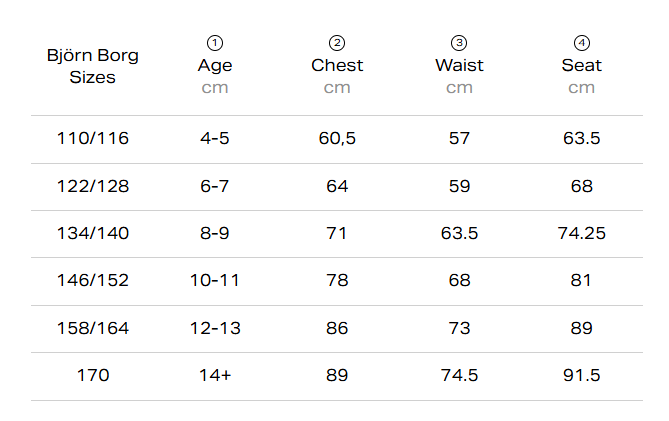
Task: Click the circled number 1 icon above Age
Action: tap(215, 43)
